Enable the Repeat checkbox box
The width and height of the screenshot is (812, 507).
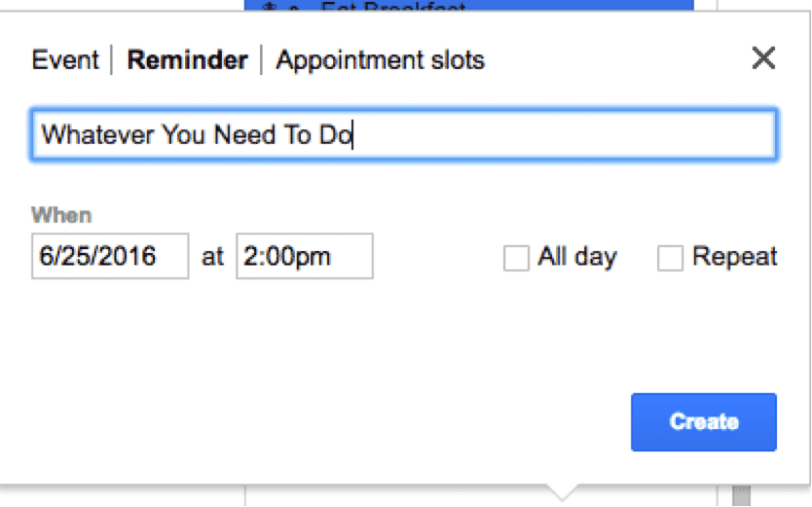tap(670, 258)
